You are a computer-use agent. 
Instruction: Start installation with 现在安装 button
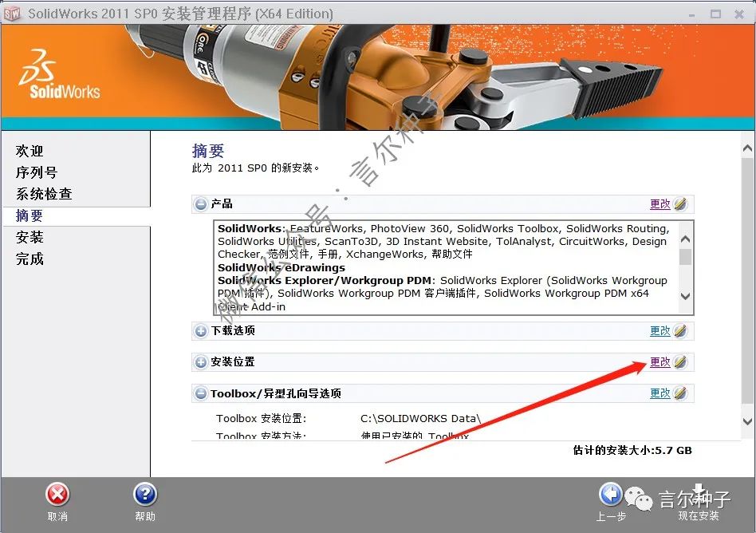click(699, 504)
